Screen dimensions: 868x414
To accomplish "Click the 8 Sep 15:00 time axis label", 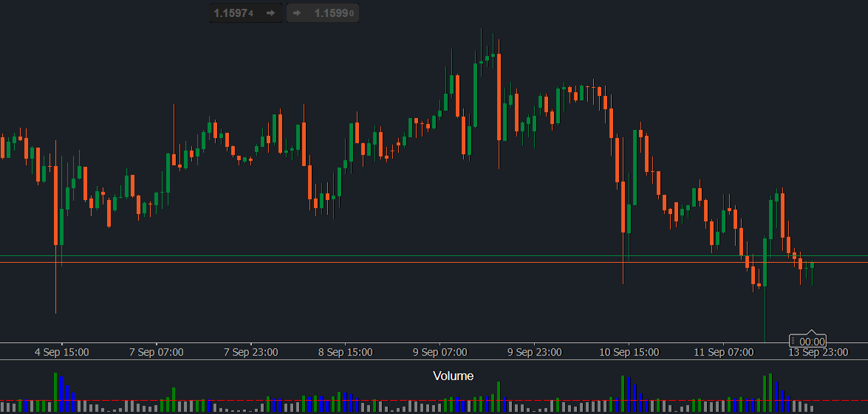I will [346, 352].
